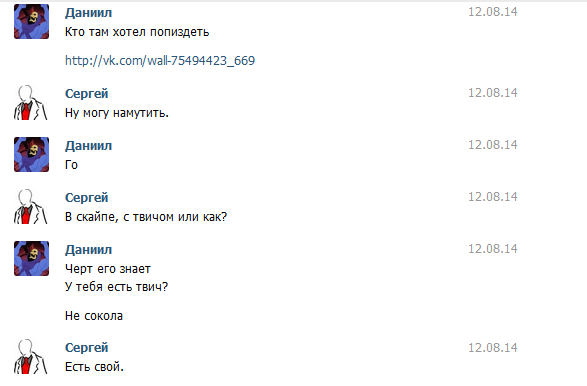587x386 pixels.
Task: Click Сергей's avatar beside "Ну могу намутить."
Action: pyautogui.click(x=31, y=102)
